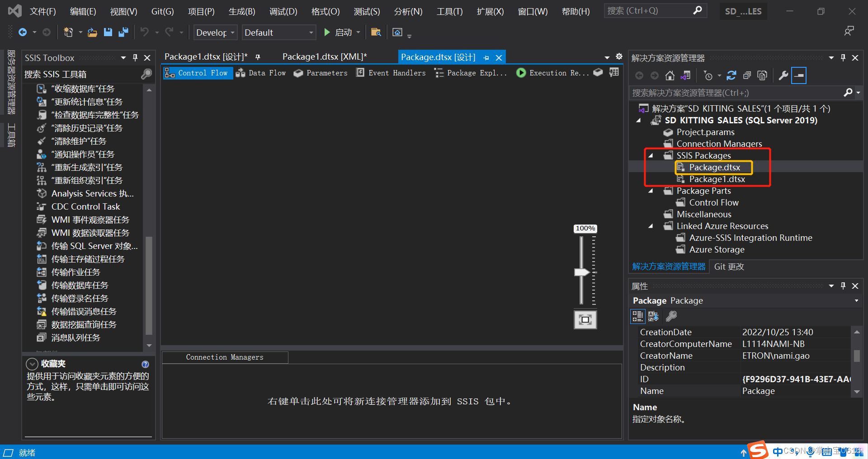Open the 启动 button dropdown arrow
Screen dimensions: 868x459
359,33
